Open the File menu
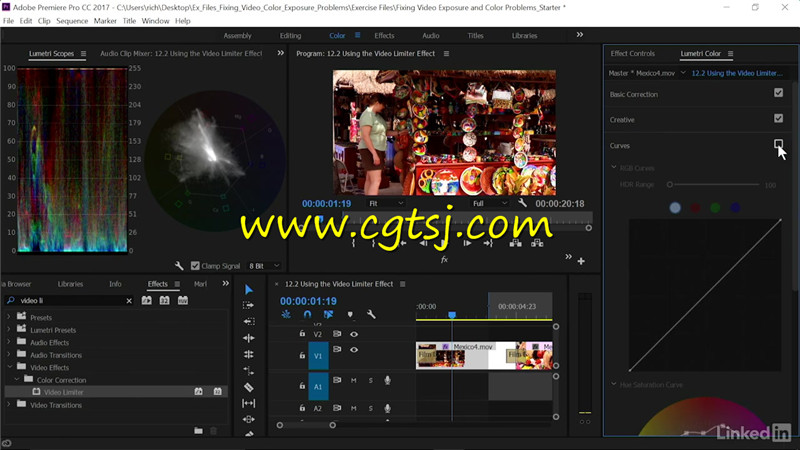The width and height of the screenshot is (800, 450). (x=8, y=21)
